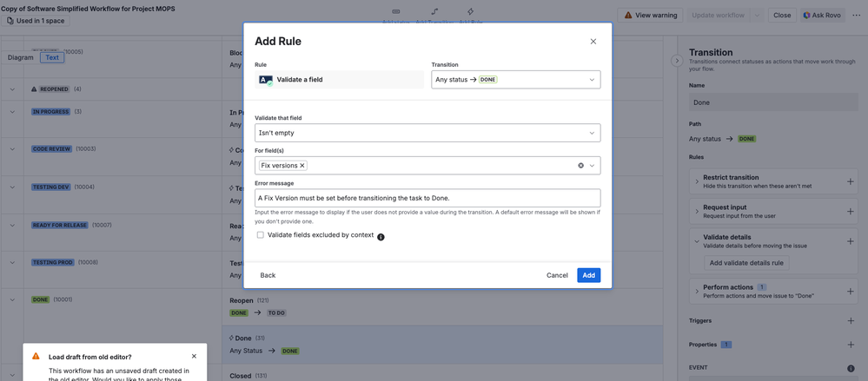Toggle 'Validate fields excluded by context' checkbox
This screenshot has height=381, width=868.
[x=260, y=235]
